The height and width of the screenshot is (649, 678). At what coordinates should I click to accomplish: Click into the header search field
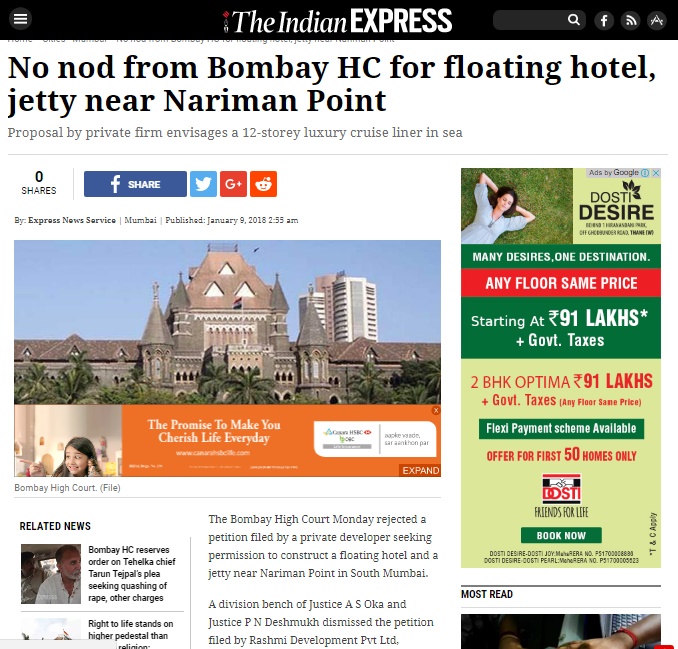[x=530, y=20]
